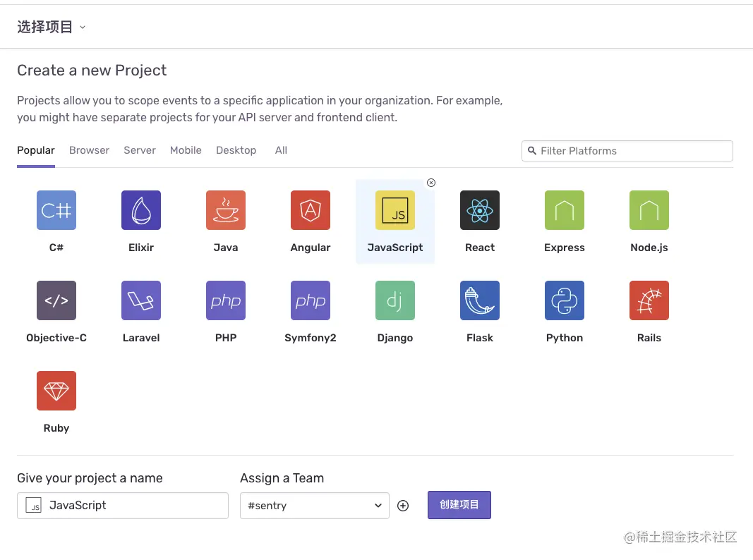
Task: Select the Angular platform icon
Action: (311, 210)
